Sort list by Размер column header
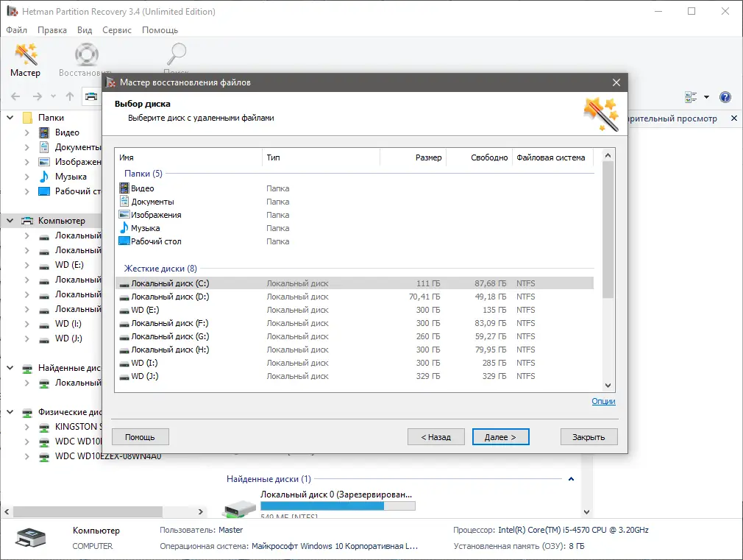 tap(413, 157)
